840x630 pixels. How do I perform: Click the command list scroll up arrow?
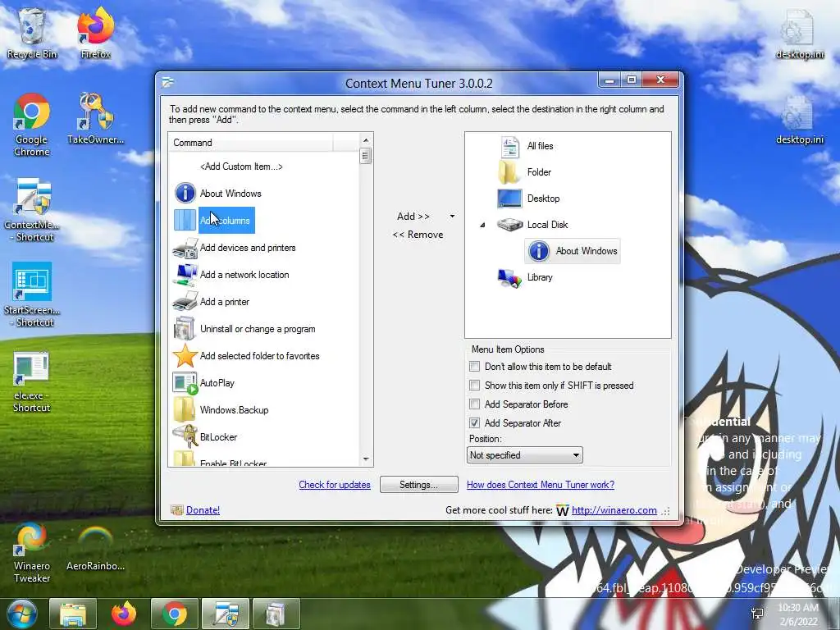click(366, 140)
